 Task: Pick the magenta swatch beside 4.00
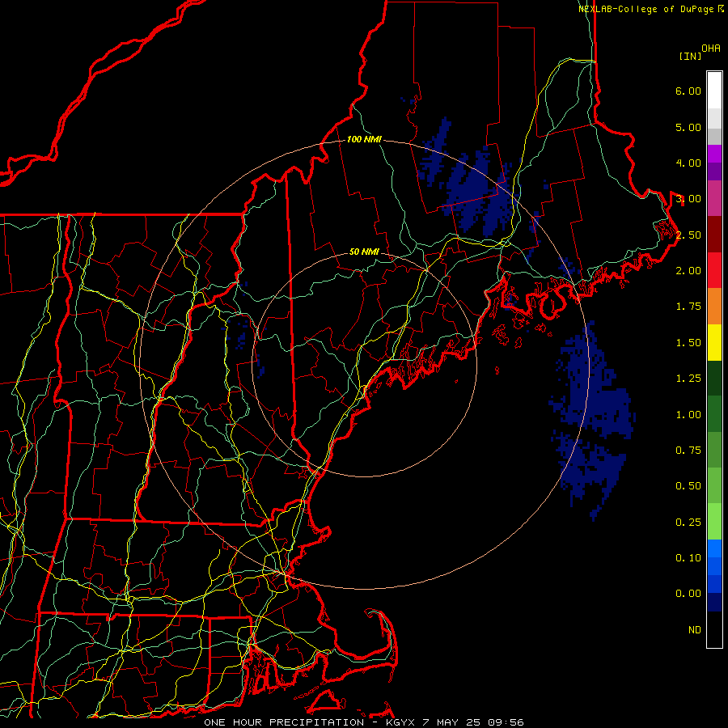point(714,154)
